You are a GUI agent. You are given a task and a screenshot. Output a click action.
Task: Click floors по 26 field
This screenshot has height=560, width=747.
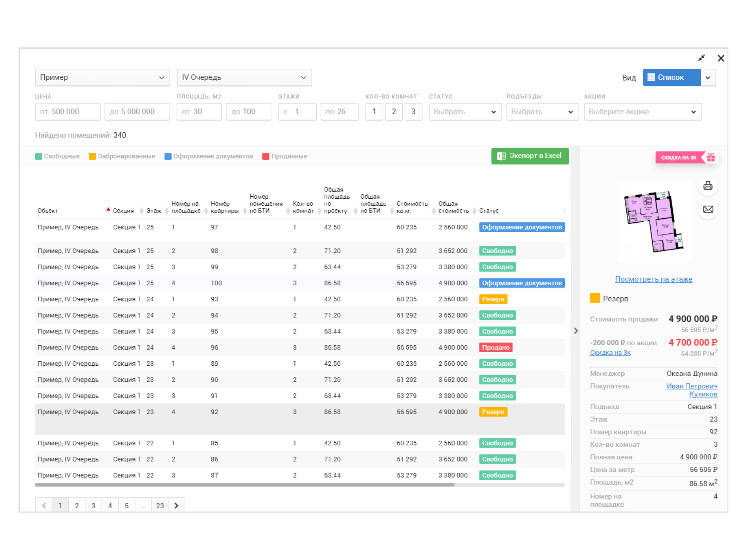point(340,112)
